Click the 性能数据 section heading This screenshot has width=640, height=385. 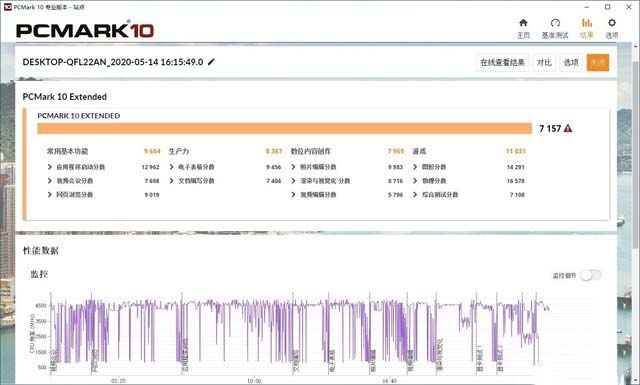[x=40, y=251]
